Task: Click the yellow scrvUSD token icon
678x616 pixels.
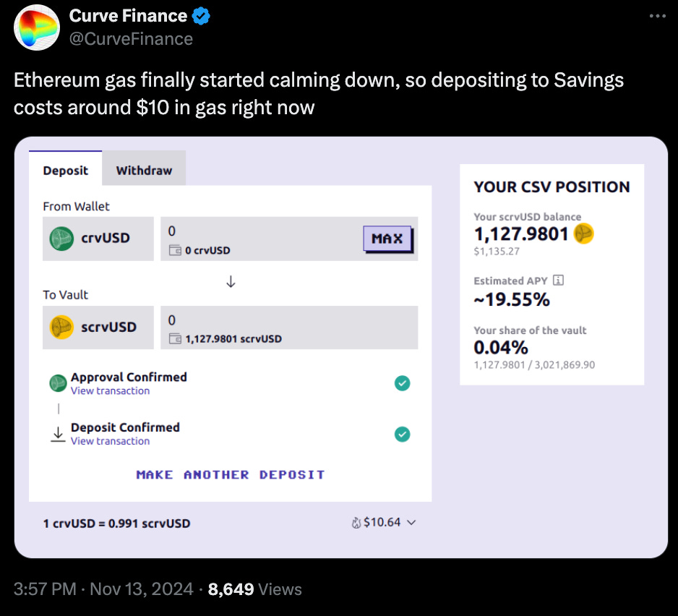Action: click(x=61, y=327)
